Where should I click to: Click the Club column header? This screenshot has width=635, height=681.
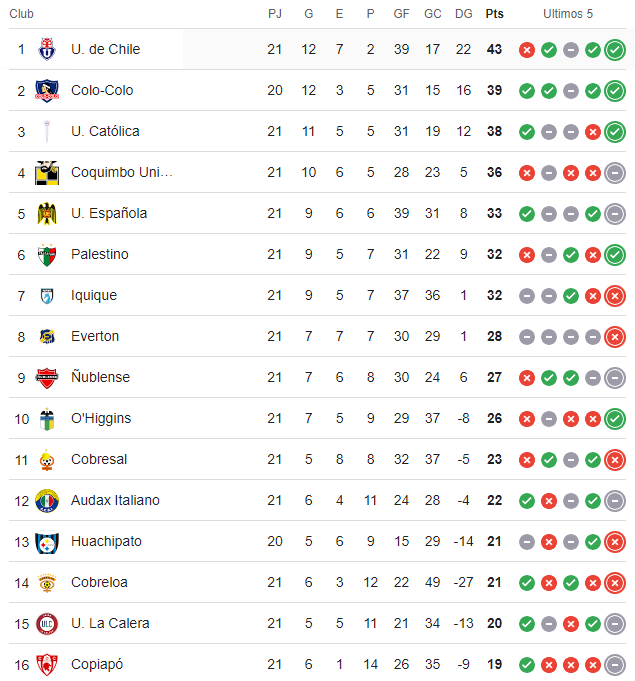22,14
